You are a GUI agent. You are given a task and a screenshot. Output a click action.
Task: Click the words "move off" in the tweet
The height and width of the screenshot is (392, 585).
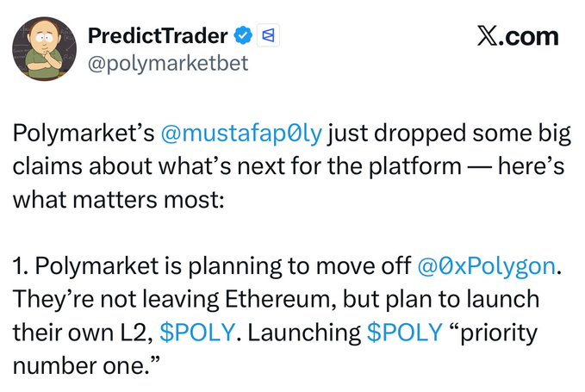pyautogui.click(x=373, y=265)
